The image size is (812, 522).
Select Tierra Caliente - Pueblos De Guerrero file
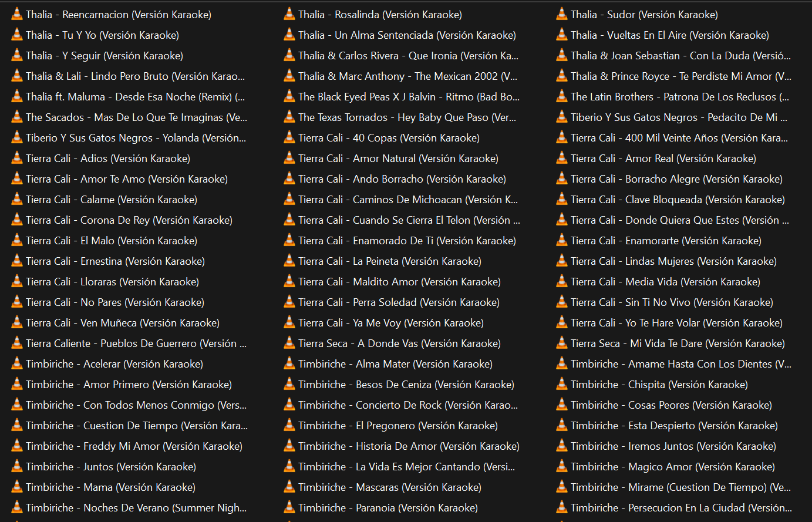pos(136,343)
